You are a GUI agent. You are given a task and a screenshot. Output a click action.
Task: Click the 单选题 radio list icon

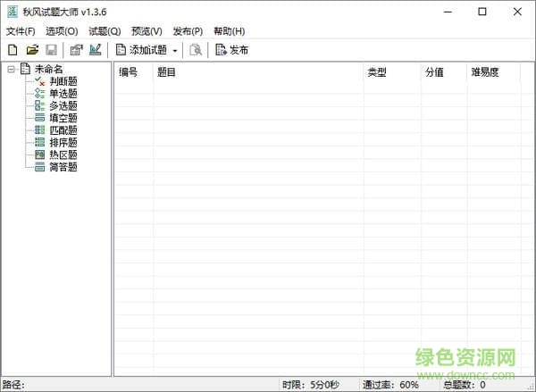pos(40,94)
